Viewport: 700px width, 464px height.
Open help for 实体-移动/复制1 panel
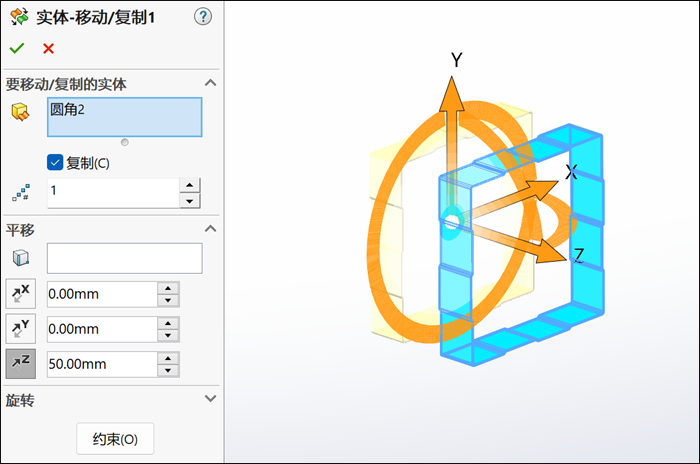click(203, 17)
